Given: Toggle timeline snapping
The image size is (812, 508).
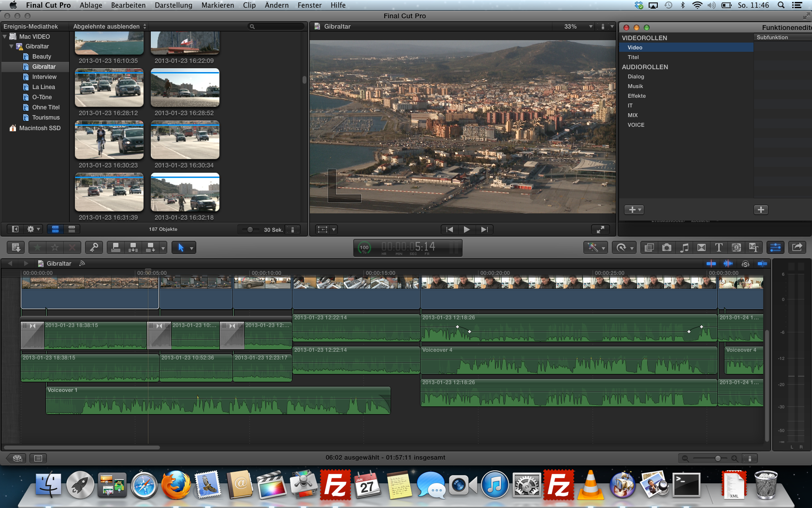Looking at the screenshot, I should click(x=762, y=264).
